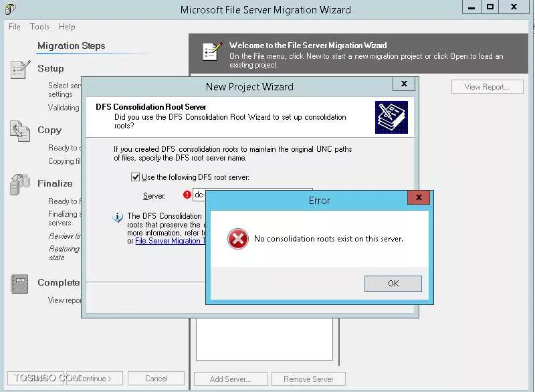Viewport: 535px width, 392px height.
Task: Click the New Project Wizard documents icon
Action: point(391,117)
